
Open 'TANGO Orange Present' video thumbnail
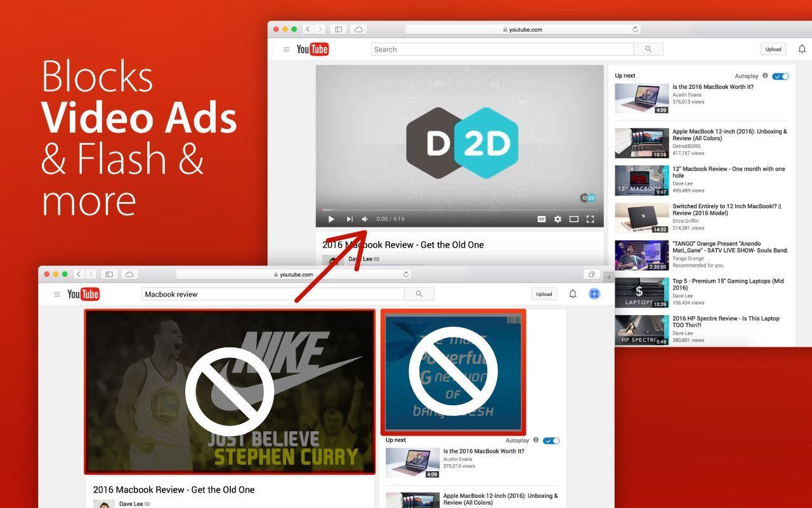[x=642, y=255]
